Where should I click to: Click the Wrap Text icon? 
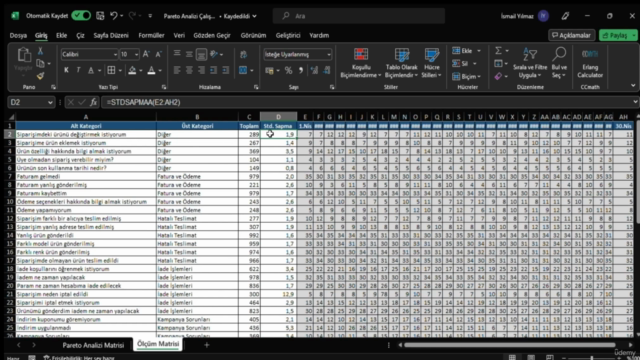(244, 54)
